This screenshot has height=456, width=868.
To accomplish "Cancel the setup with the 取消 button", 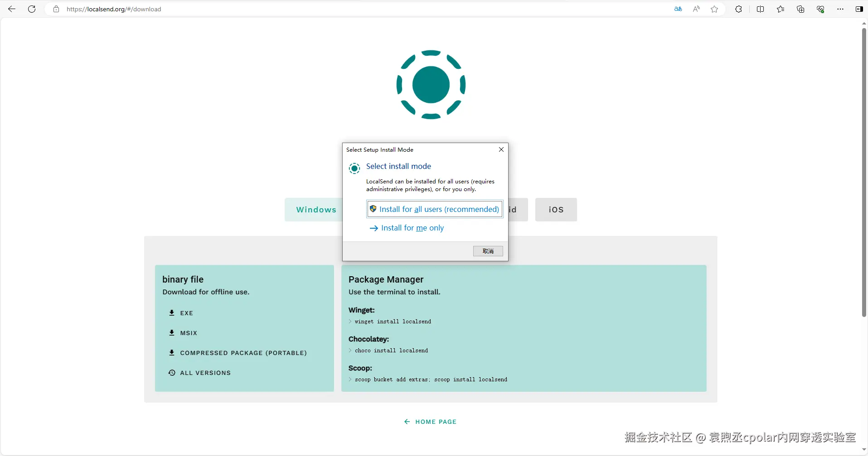I will pos(488,251).
